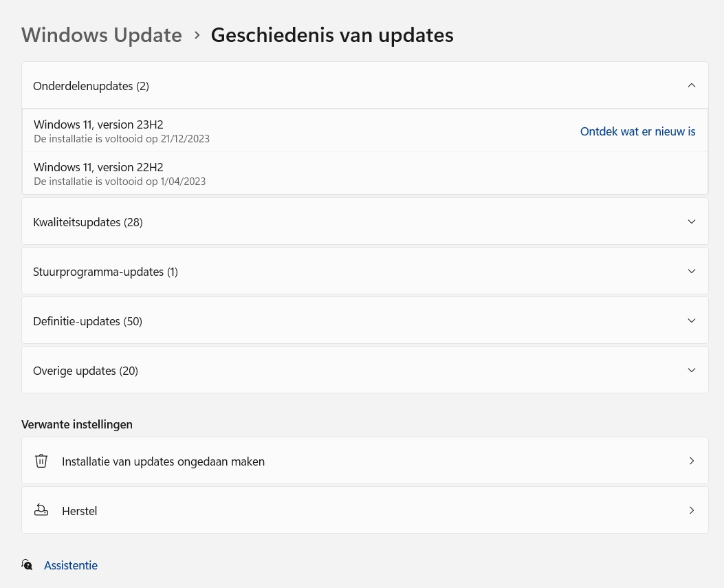Image resolution: width=724 pixels, height=588 pixels.
Task: Collapse the Onderdelenupdates section chevron
Action: pyautogui.click(x=692, y=85)
